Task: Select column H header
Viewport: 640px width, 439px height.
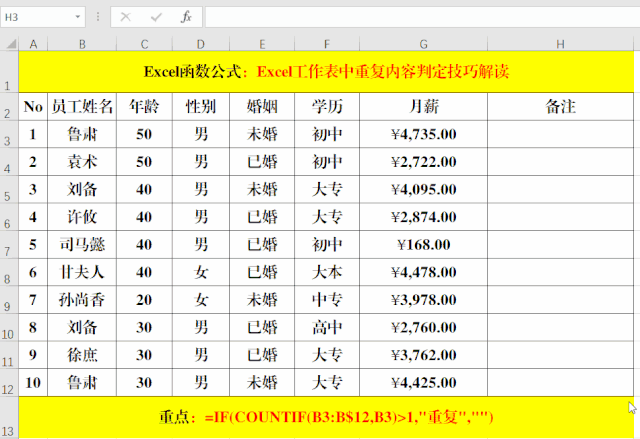Action: pos(560,44)
